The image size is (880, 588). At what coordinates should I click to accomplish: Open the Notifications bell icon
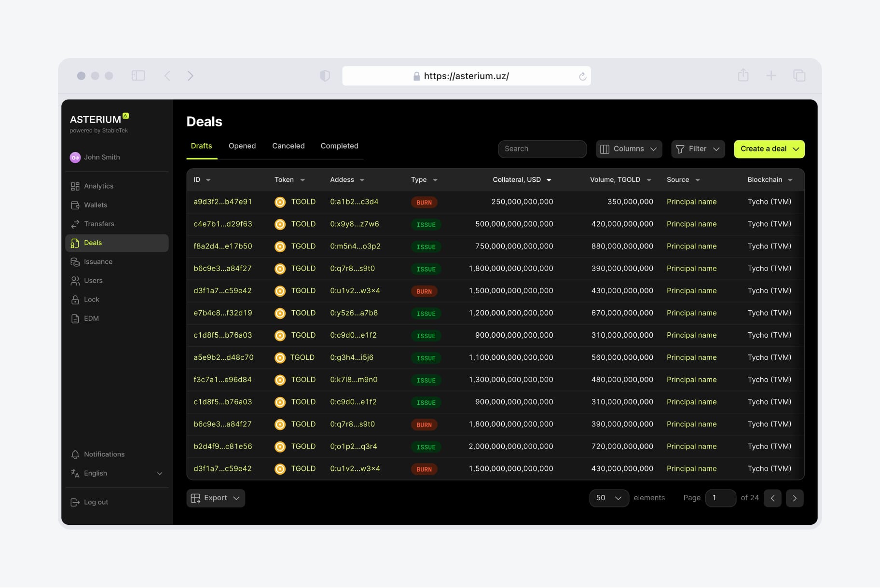(x=75, y=454)
